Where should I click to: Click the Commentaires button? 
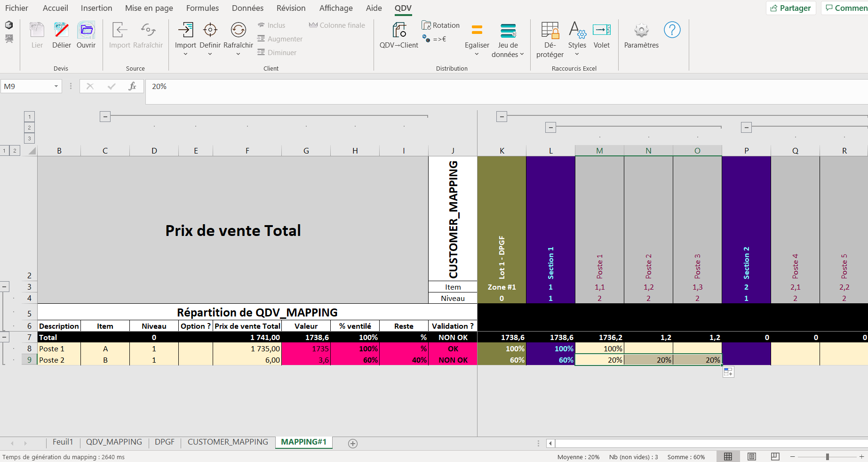coord(845,8)
